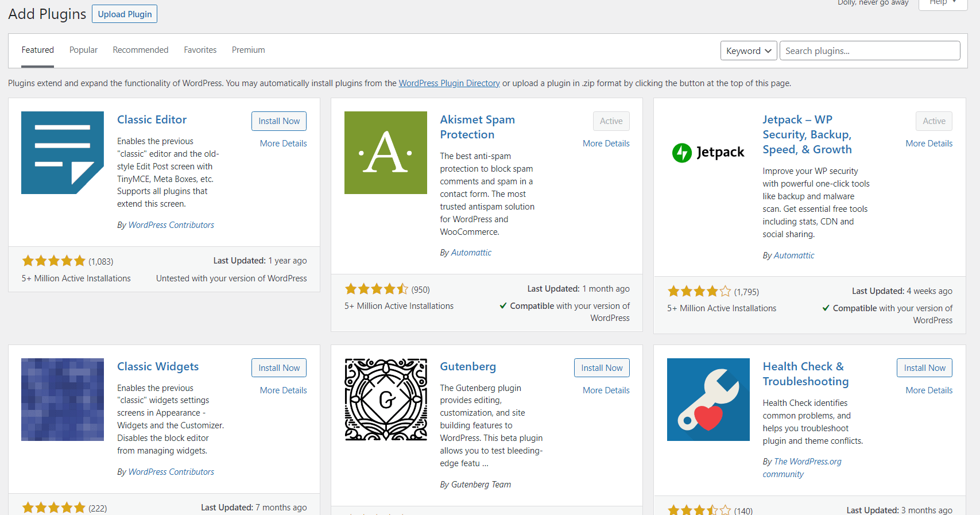Click the Akismet green A logo
This screenshot has height=515, width=980.
[x=386, y=153]
